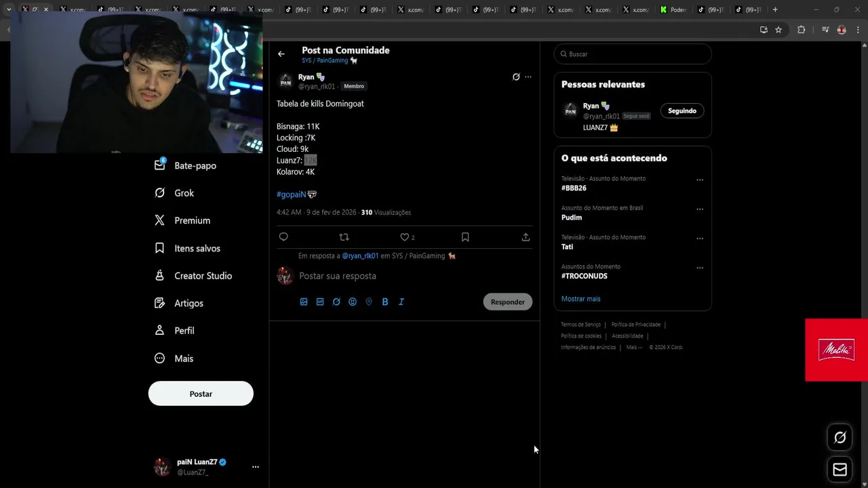Open browser extensions puzzle icon
The height and width of the screenshot is (488, 868).
801,30
